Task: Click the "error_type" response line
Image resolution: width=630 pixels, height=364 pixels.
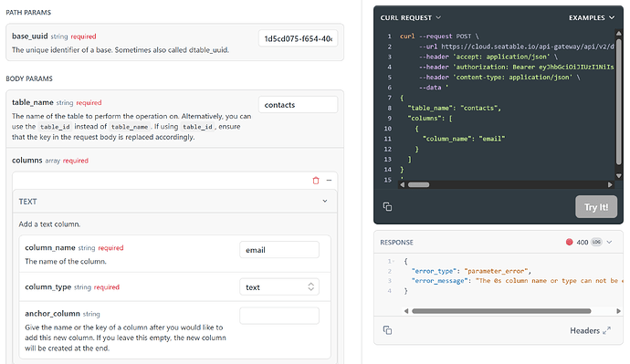Action: pyautogui.click(x=471, y=271)
